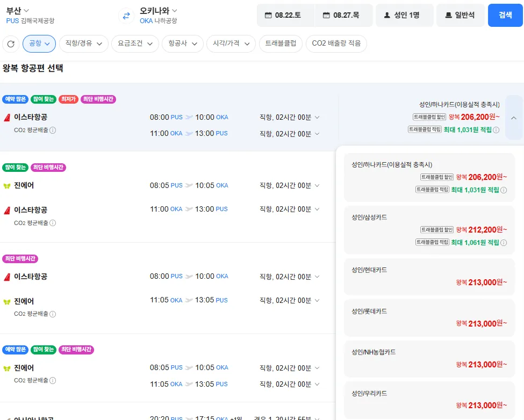Image resolution: width=524 pixels, height=420 pixels.
Task: Expand 08:00 PUS–10:00 OKA details, first 이스타항공 card
Action: pyautogui.click(x=317, y=117)
